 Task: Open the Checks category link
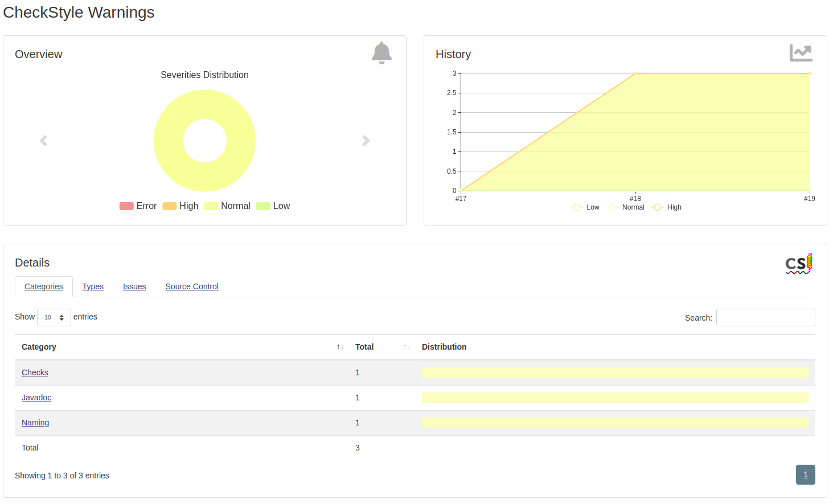click(35, 372)
